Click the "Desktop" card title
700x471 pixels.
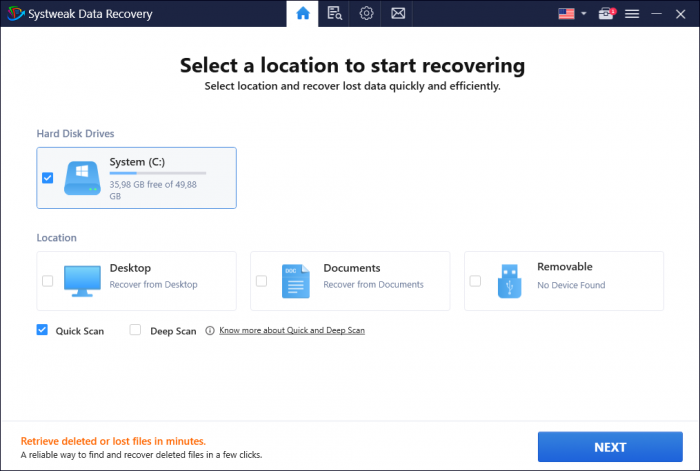[x=130, y=268]
